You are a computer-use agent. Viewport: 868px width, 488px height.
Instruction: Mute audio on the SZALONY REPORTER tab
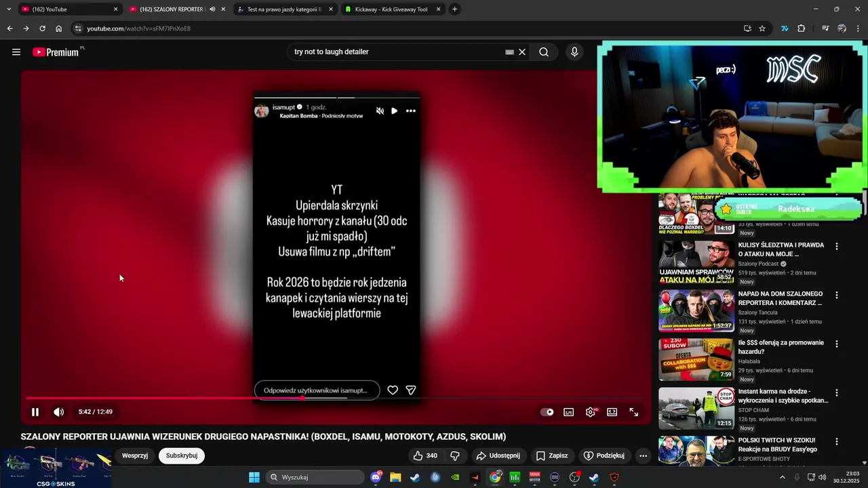pos(212,9)
